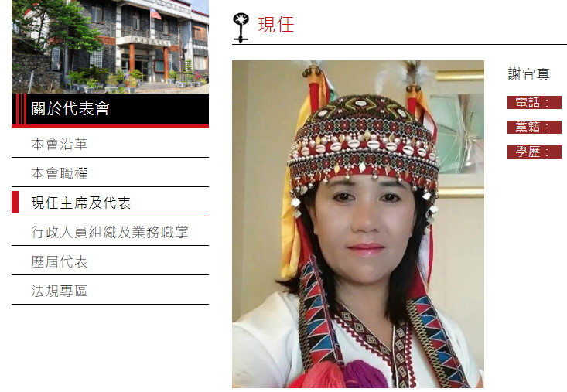
Task: Click the portrait photo of the representative
Action: pos(358,224)
